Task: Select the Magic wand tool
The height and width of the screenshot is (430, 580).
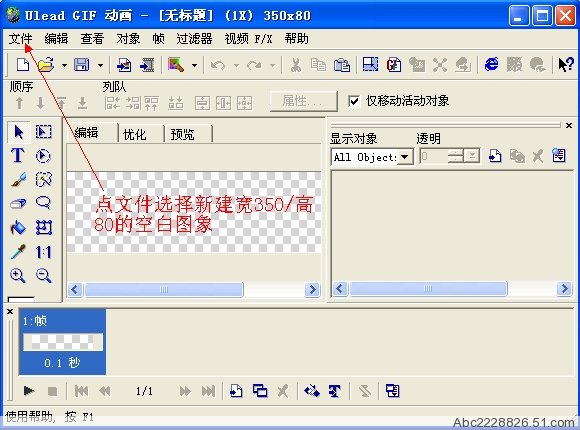Action: click(x=43, y=179)
